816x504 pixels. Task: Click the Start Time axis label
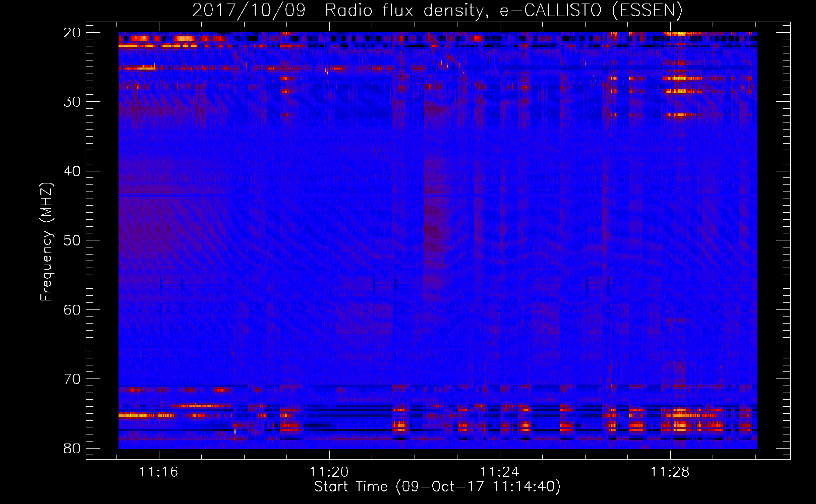(x=437, y=487)
